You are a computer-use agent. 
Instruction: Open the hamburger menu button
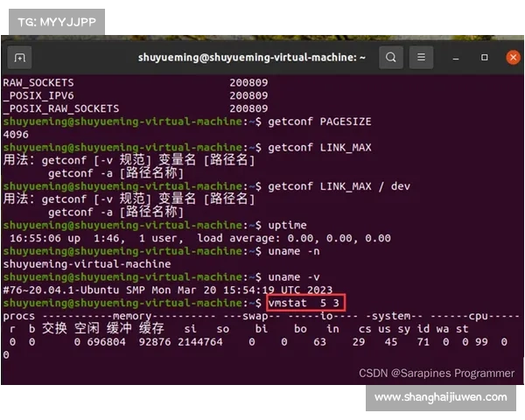pyautogui.click(x=421, y=57)
